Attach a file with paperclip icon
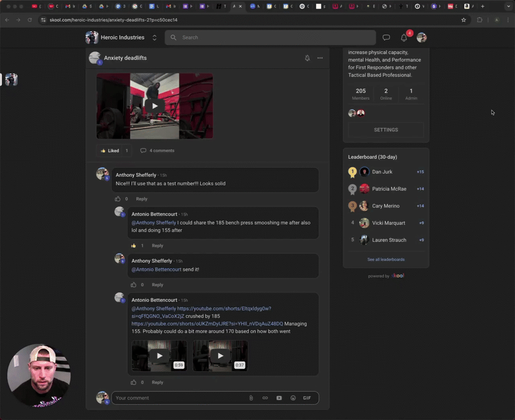 pos(251,398)
